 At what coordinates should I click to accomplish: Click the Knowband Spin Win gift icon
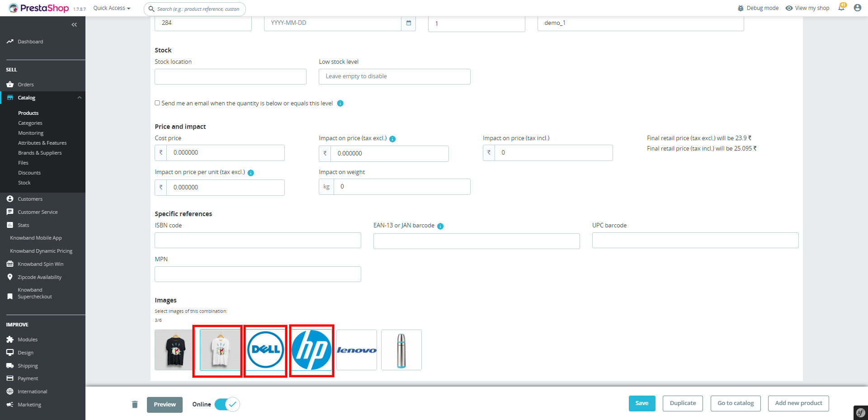10,264
